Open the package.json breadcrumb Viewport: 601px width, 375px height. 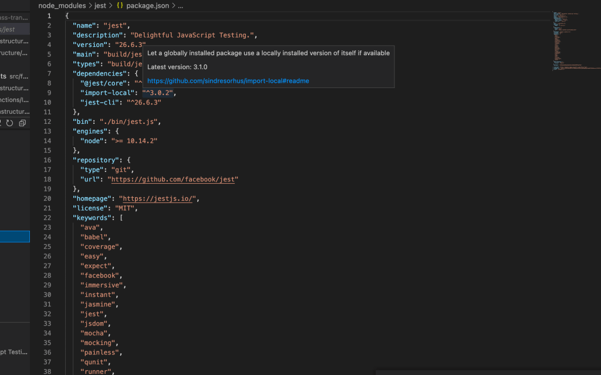click(x=148, y=6)
